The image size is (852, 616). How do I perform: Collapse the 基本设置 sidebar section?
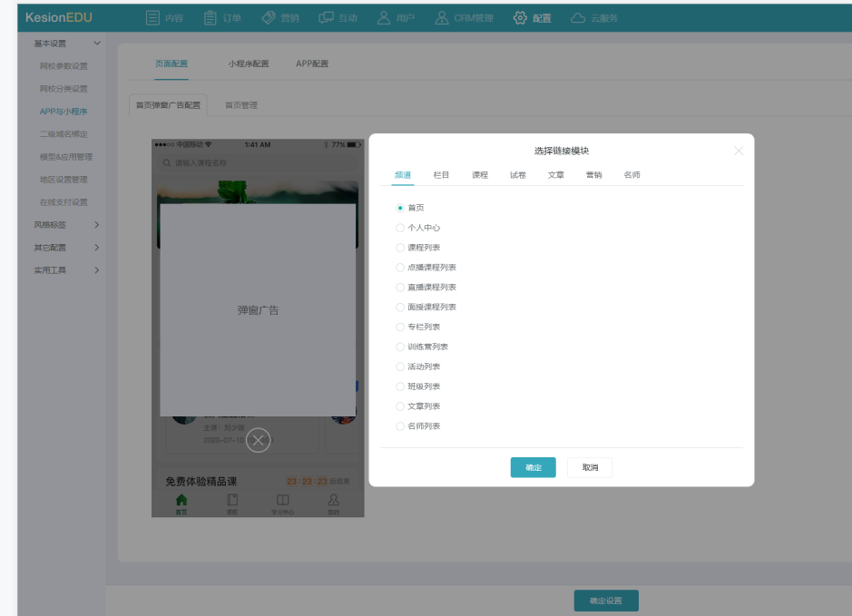pyautogui.click(x=97, y=44)
